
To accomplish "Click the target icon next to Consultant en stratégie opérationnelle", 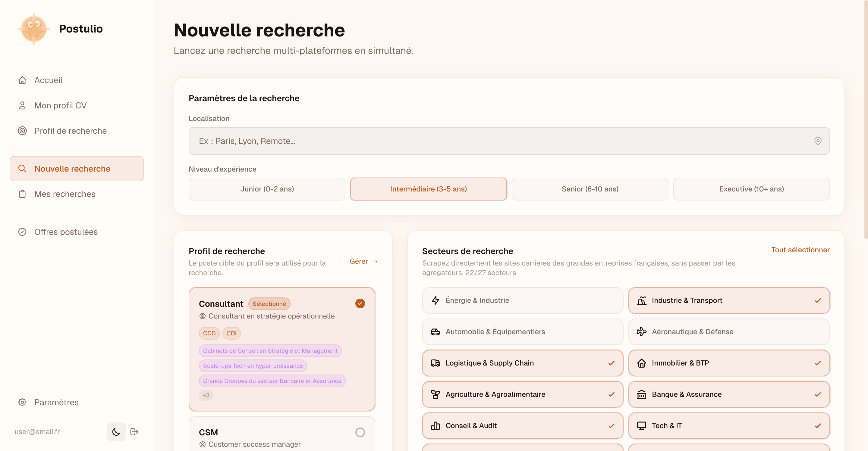I will coord(203,316).
